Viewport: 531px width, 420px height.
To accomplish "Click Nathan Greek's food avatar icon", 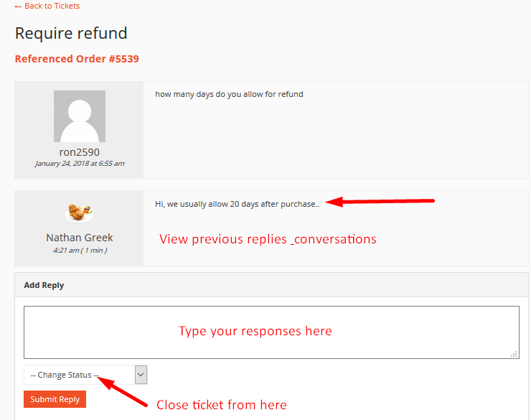I will 80,213.
